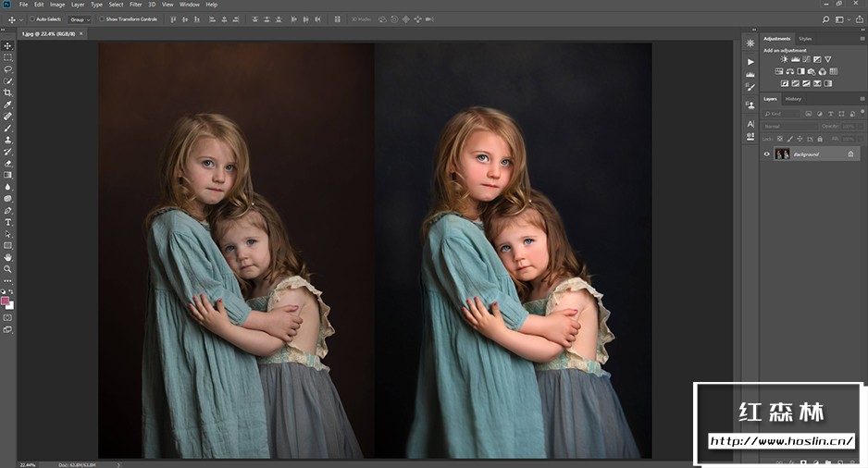The height and width of the screenshot is (468, 868).
Task: Enable Show Transform Controls checkbox
Action: [102, 19]
